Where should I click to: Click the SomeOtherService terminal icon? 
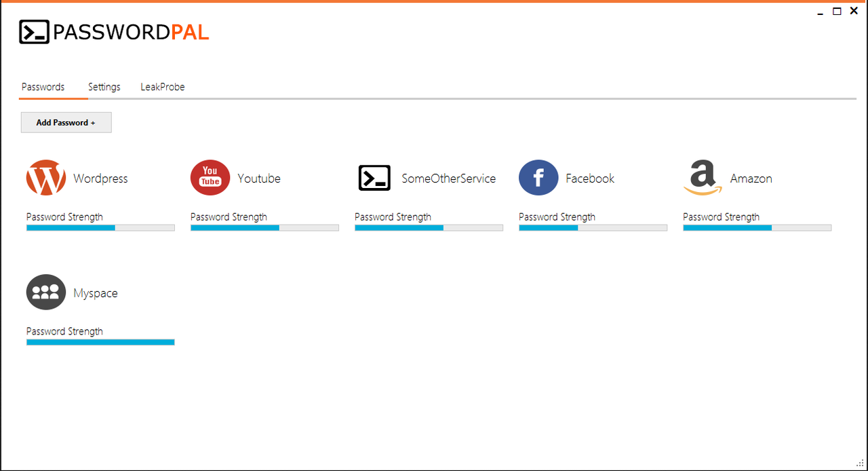click(x=374, y=178)
